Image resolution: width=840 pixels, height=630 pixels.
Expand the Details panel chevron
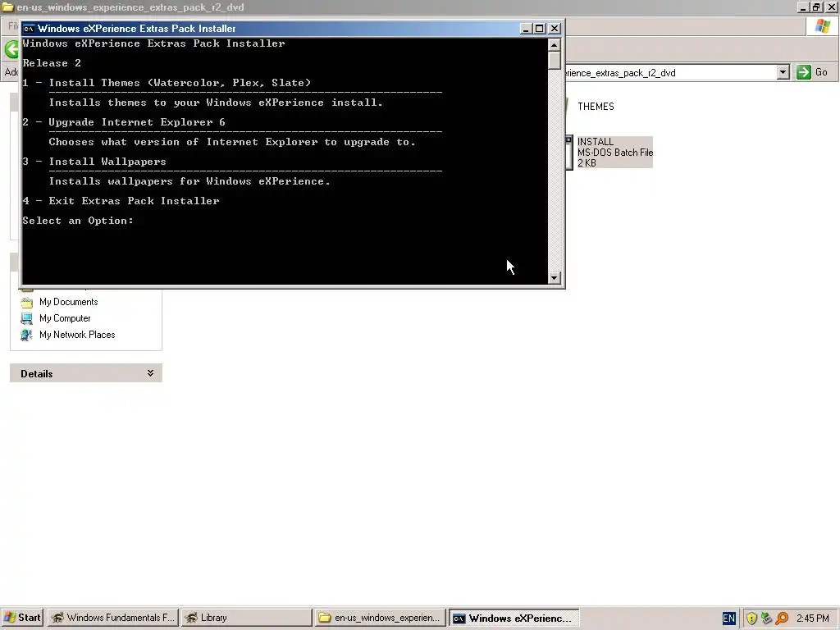[151, 373]
